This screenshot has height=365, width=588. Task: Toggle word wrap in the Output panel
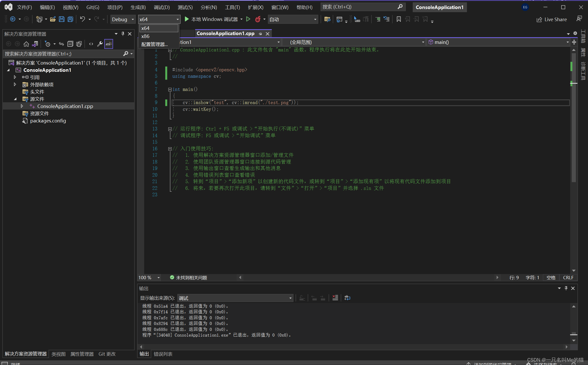[347, 298]
